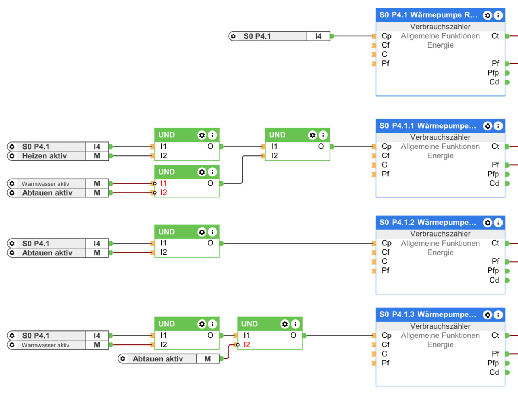Open gear of UND with inputs S0 P4.1 and Warmwasser aktiv
The width and height of the screenshot is (518, 420).
click(202, 324)
